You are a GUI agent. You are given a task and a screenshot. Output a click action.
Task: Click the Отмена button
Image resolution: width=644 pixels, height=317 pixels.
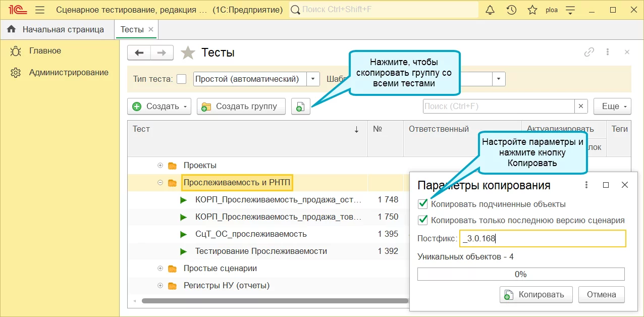click(601, 294)
